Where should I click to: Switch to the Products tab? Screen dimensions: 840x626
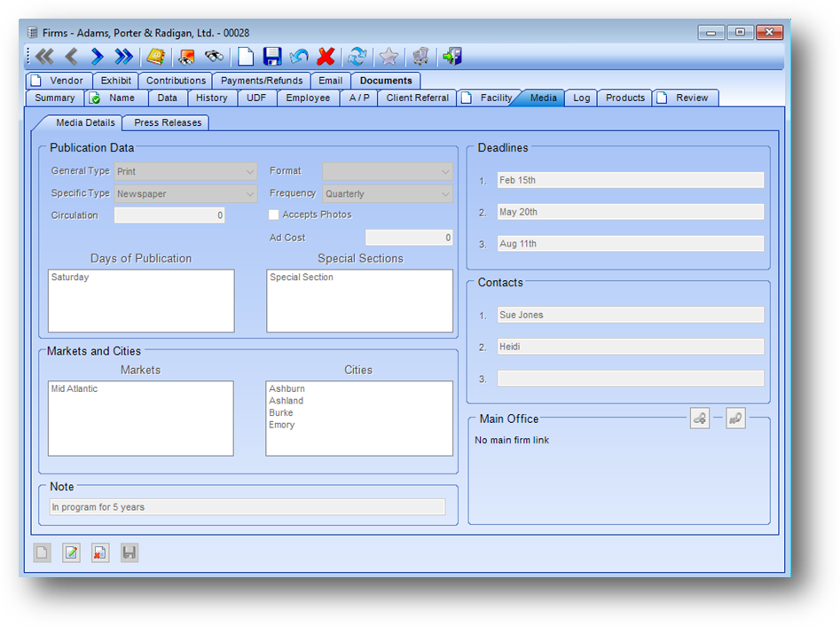[x=625, y=98]
